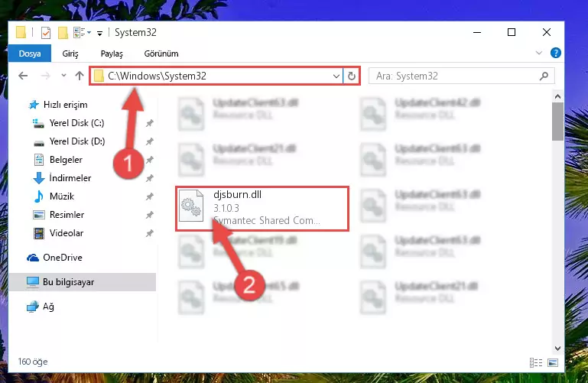This screenshot has width=588, height=383.
Task: Click the 160 öğe item count
Action: click(x=33, y=362)
